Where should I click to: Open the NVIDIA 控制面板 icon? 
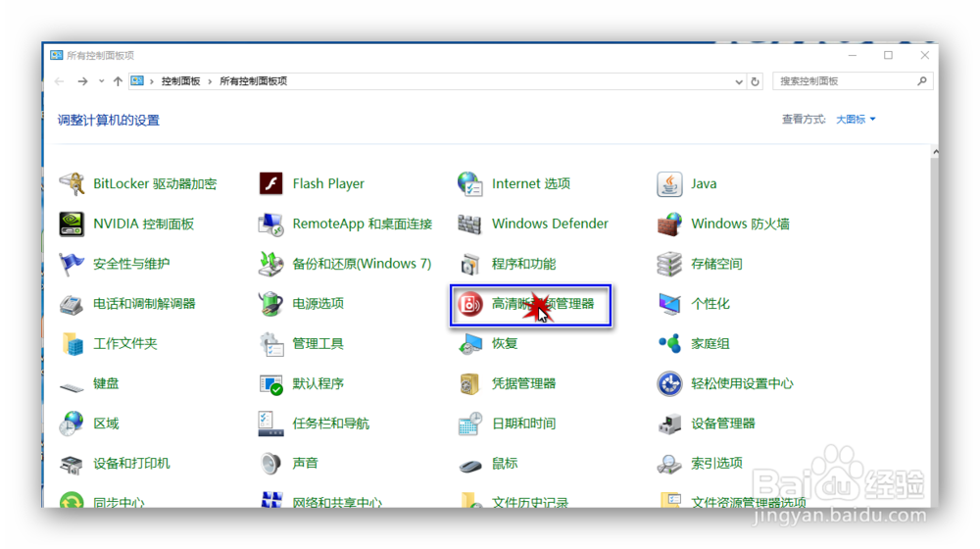point(72,224)
